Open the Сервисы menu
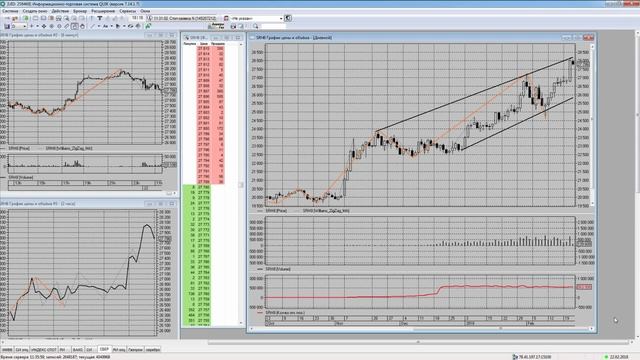The height and width of the screenshot is (360, 640). pos(128,11)
